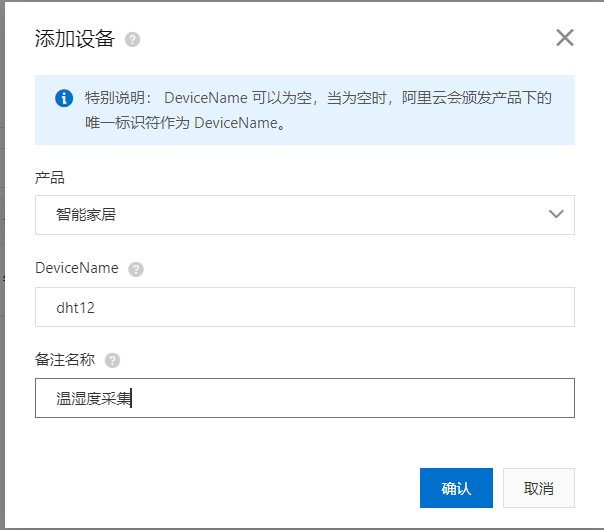Click the 产品 field label
Image resolution: width=604 pixels, height=530 pixels.
tap(50, 178)
